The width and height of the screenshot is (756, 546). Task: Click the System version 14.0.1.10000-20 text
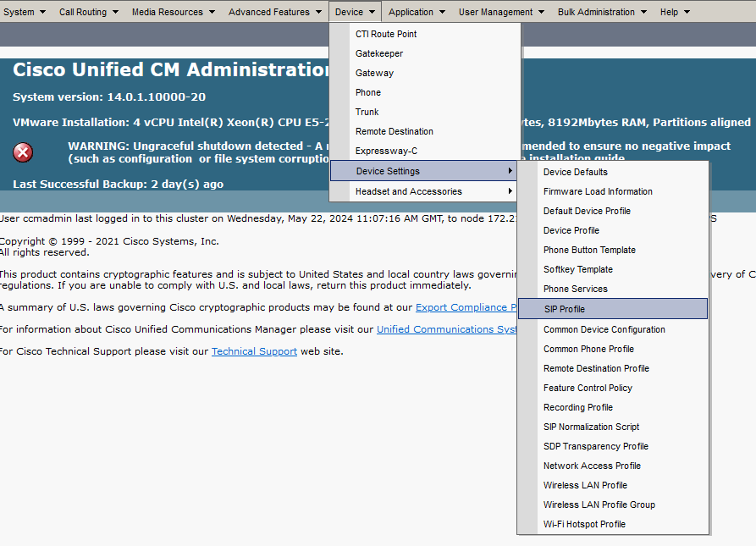[109, 97]
